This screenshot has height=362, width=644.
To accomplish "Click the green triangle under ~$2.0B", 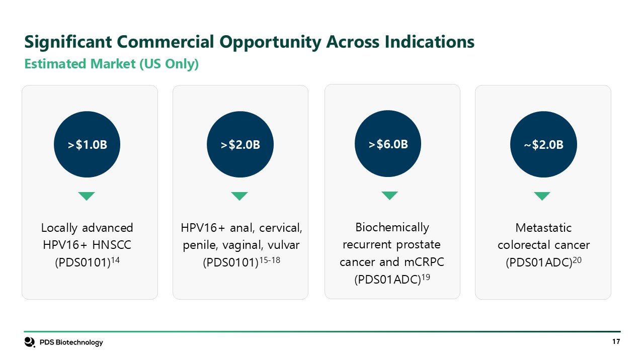I will pos(542,196).
